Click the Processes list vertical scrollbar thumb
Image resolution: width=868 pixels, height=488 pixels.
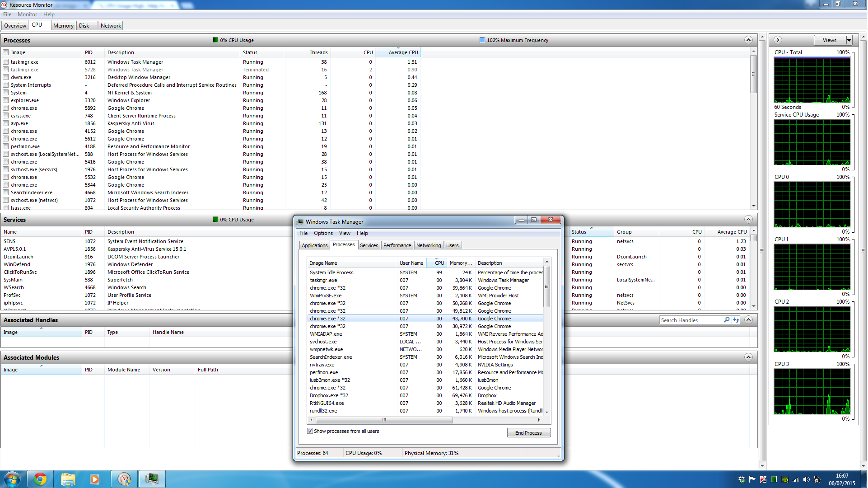[753, 75]
